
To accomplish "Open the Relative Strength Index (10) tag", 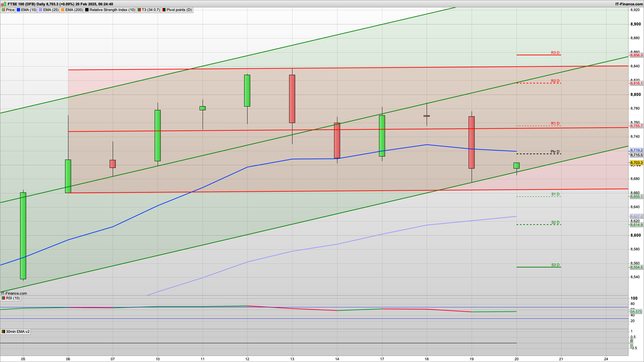I will [x=110, y=10].
